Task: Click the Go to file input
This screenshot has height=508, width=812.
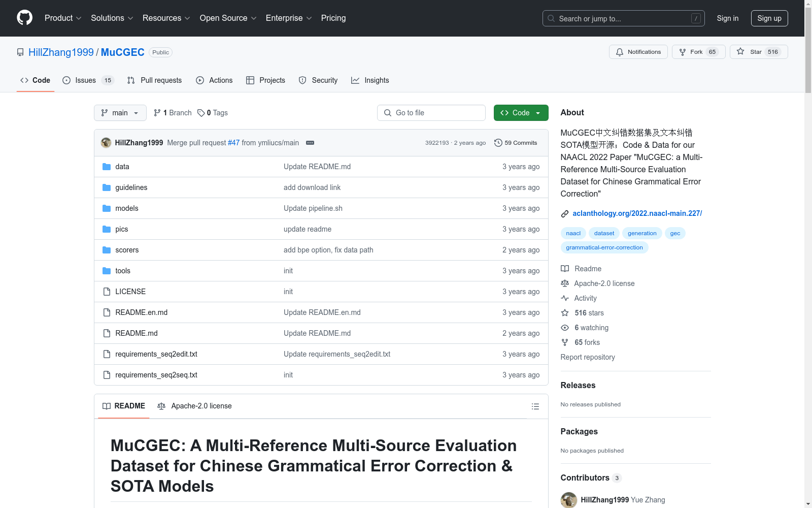Action: 431,113
